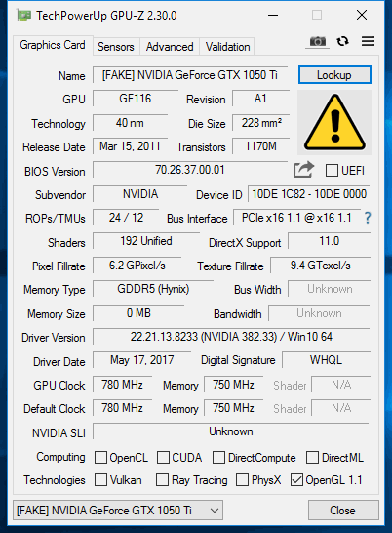Open the Advanced tab
The image size is (392, 533).
point(170,47)
